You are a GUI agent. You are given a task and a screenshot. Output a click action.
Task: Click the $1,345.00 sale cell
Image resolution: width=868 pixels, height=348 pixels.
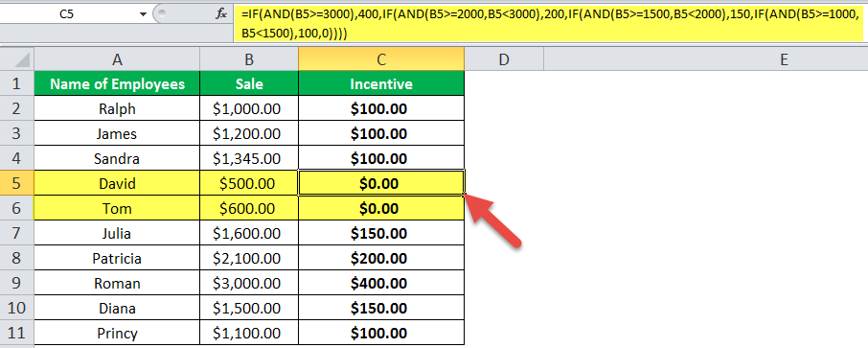tap(249, 158)
